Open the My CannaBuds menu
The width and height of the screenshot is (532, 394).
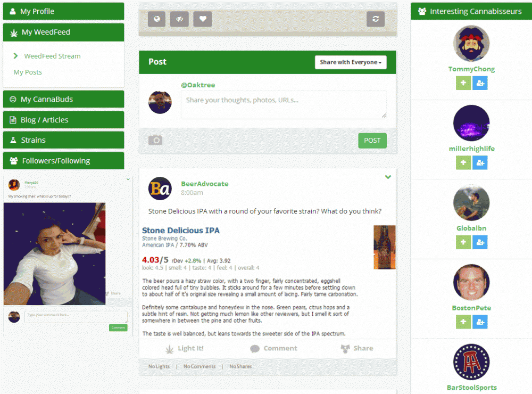click(x=63, y=99)
